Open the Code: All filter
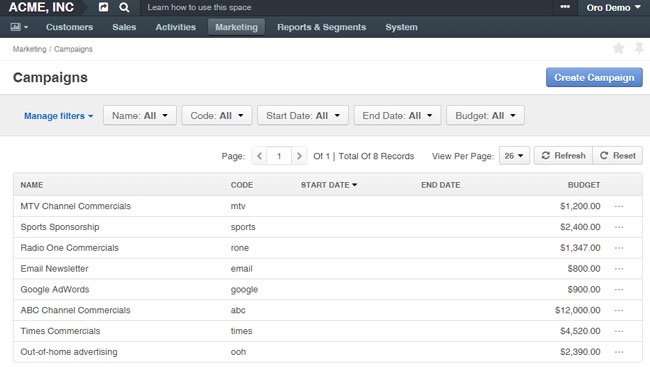Screen dimensions: 650x367 point(217,116)
